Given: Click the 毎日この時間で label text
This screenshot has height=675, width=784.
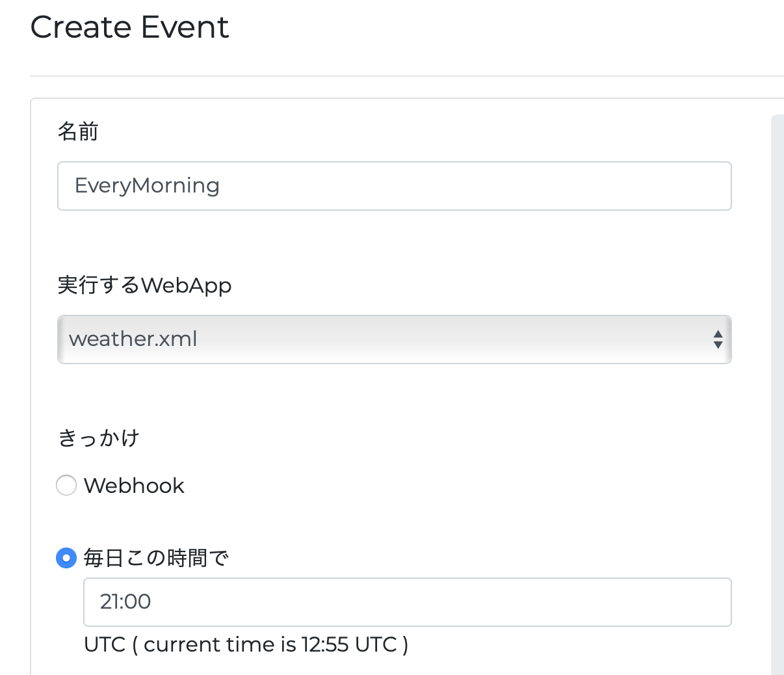Looking at the screenshot, I should point(156,557).
